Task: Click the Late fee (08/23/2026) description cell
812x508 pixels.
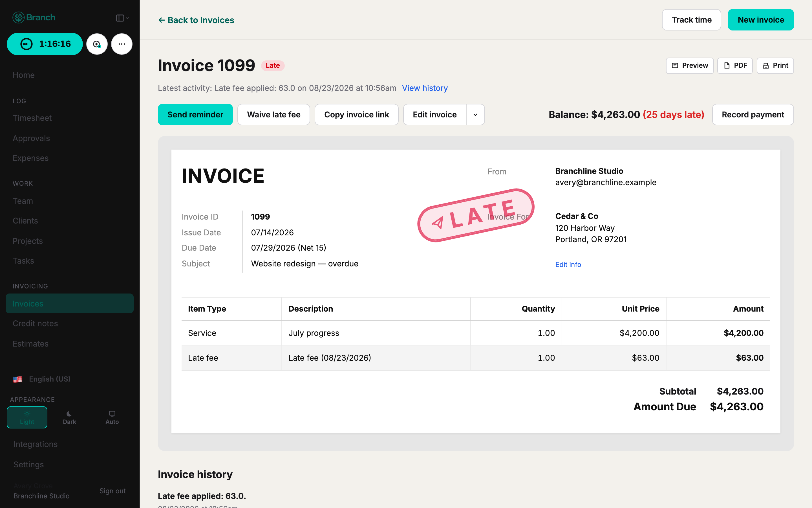Action: (376, 358)
